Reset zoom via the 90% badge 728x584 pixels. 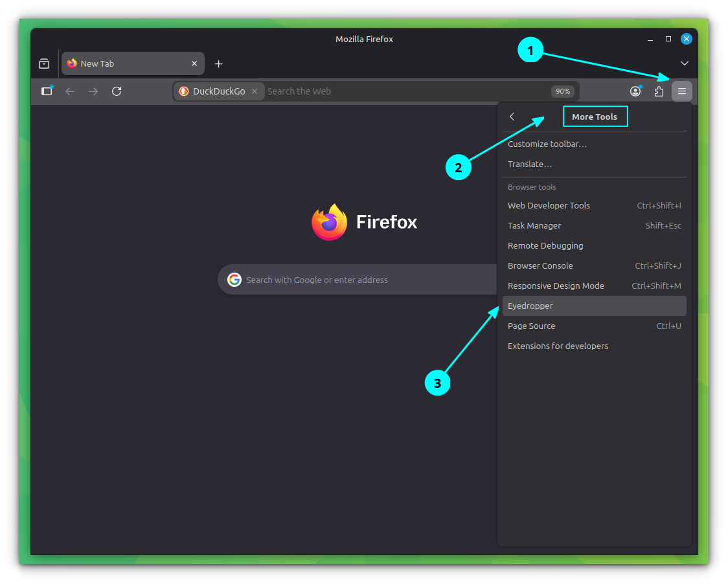coord(563,91)
